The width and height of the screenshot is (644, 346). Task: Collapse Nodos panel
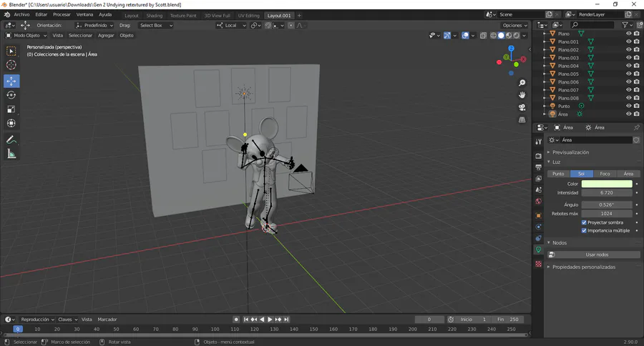point(560,243)
